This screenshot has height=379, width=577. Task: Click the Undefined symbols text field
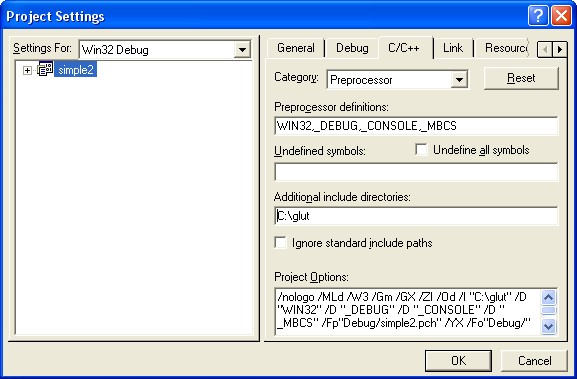[416, 172]
